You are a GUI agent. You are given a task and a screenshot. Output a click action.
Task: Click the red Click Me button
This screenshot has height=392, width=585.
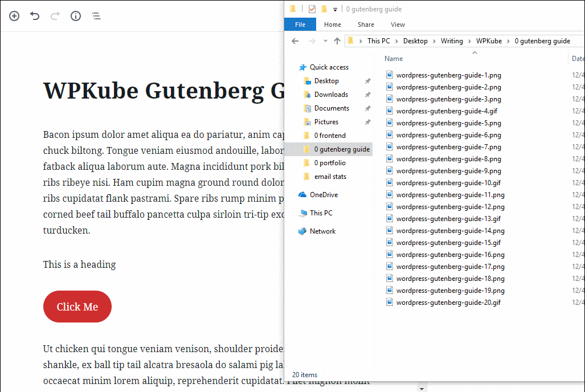(77, 307)
